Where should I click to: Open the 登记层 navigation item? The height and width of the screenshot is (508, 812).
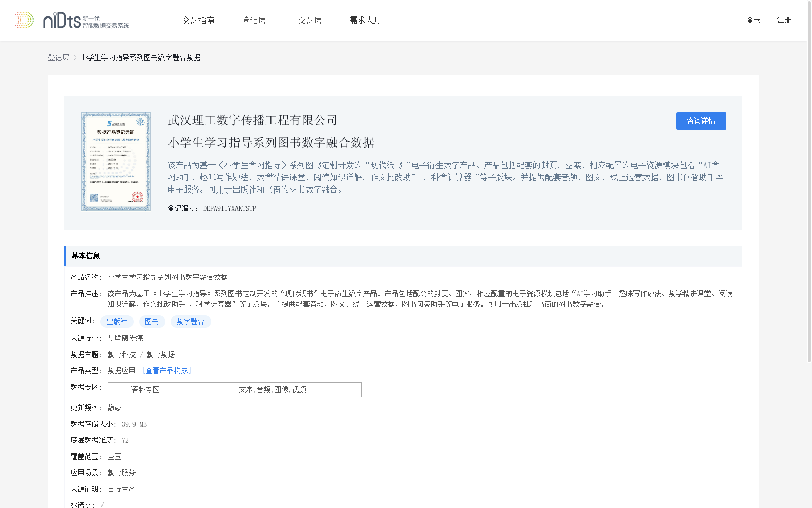click(254, 20)
